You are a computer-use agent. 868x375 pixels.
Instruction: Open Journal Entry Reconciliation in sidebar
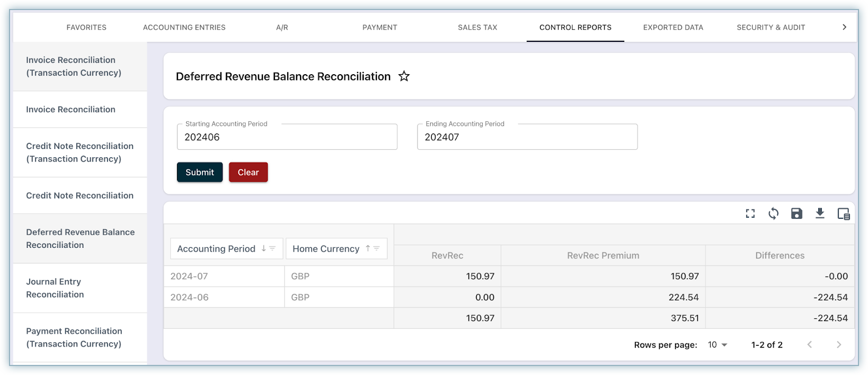point(55,288)
